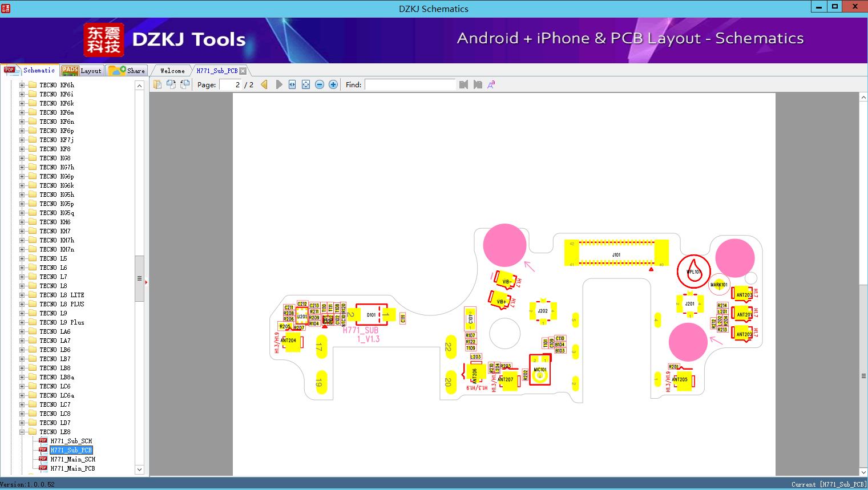Viewport: 868px width, 490px height.
Task: Rotate page counterclockwise
Action: 171,84
